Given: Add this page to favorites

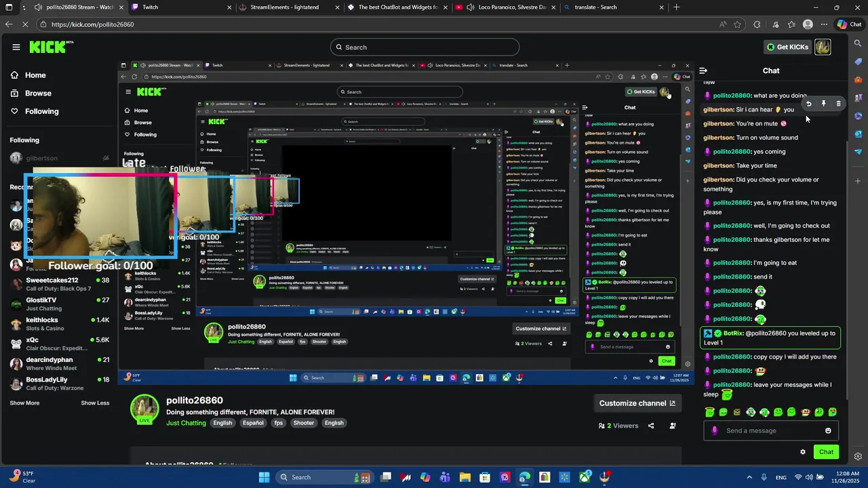Looking at the screenshot, I should 737,24.
